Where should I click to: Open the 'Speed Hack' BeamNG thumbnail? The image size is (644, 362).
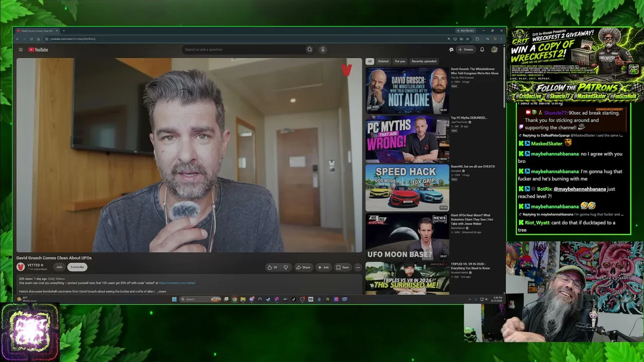(x=407, y=188)
